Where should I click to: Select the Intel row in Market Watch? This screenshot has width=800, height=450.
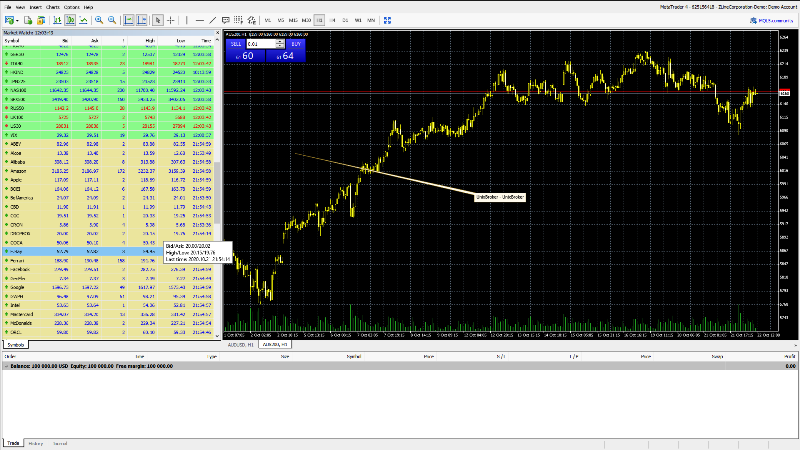coord(108,305)
